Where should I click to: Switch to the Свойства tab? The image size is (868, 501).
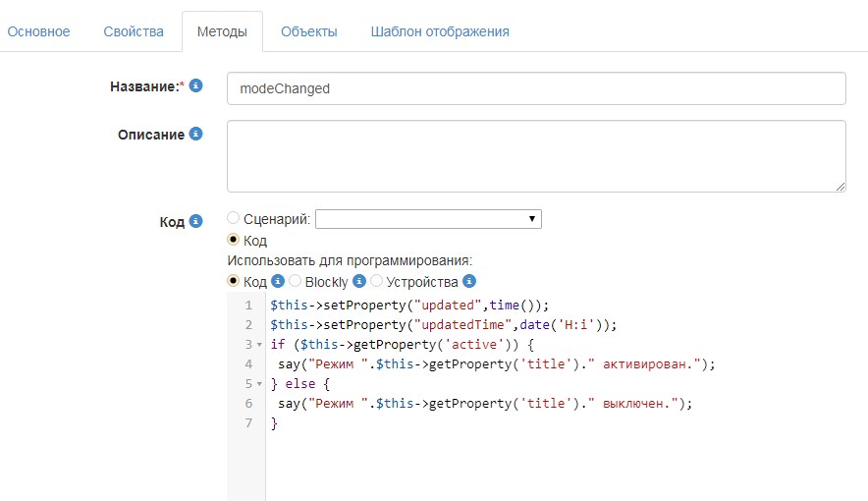coord(134,31)
